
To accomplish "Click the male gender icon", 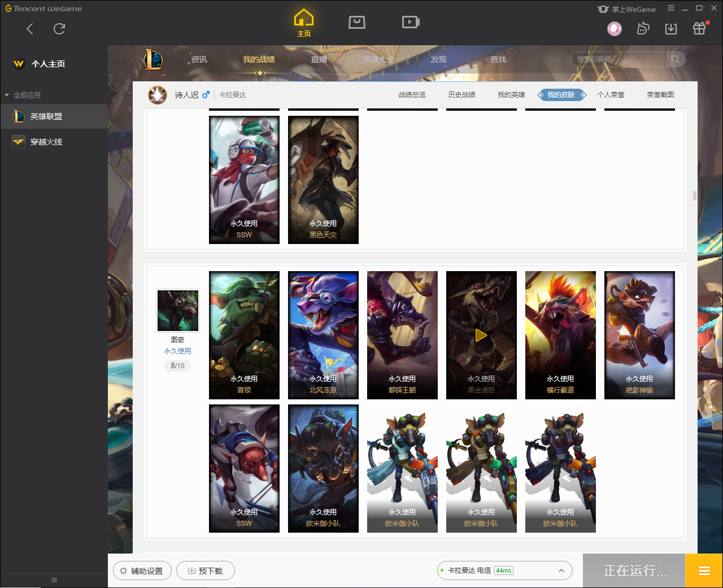I will (206, 94).
